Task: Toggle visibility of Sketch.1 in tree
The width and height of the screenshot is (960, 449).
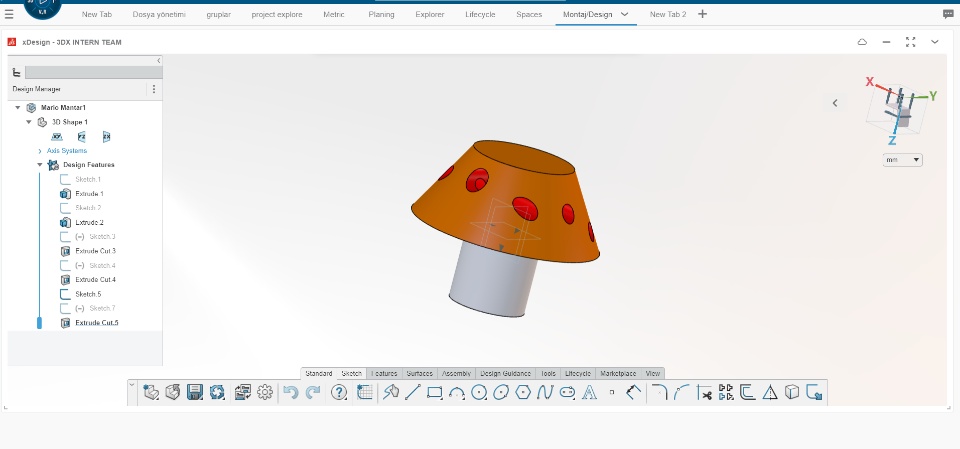Action: pyautogui.click(x=66, y=179)
